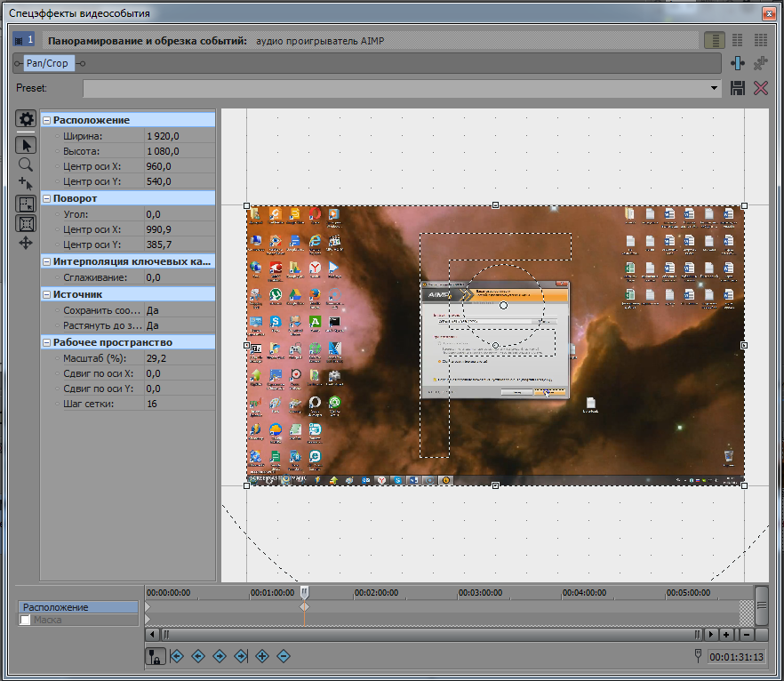
Task: Switch to three-column grid view icon
Action: [x=761, y=40]
